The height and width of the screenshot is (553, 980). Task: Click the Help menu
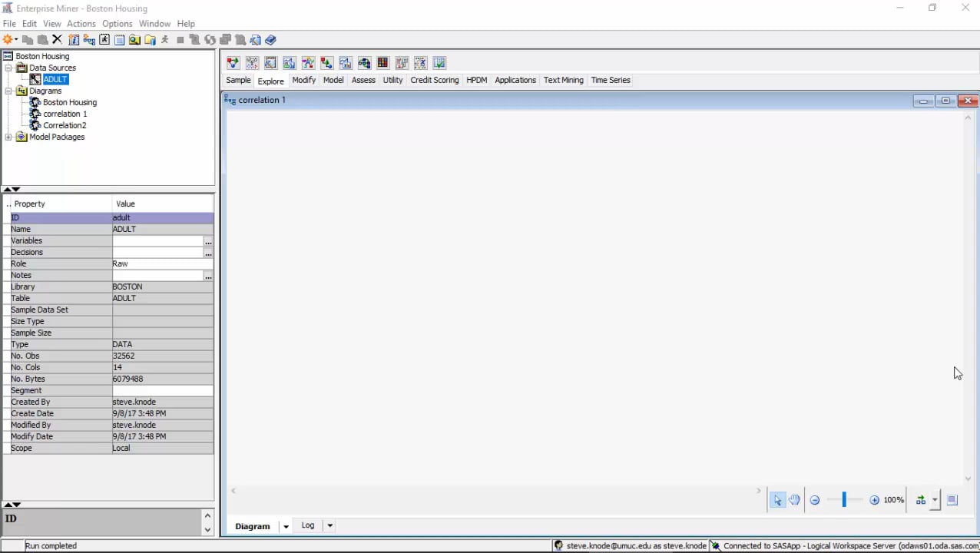[x=186, y=24]
